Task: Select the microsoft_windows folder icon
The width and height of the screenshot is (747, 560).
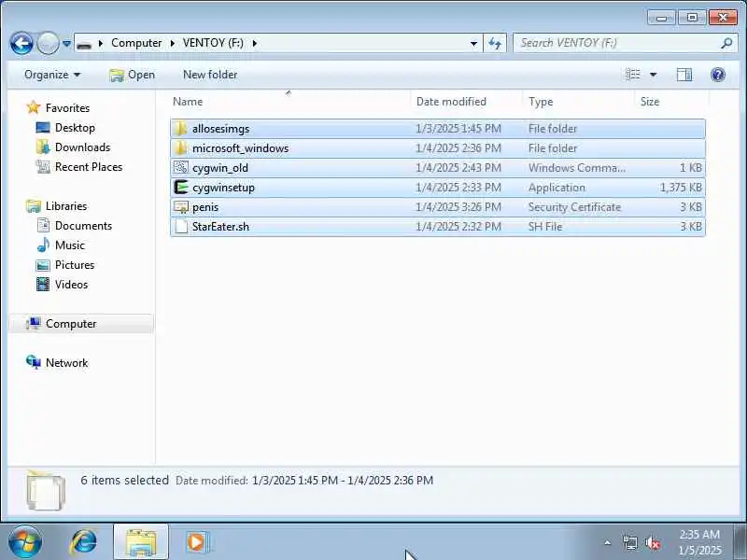Action: (180, 148)
